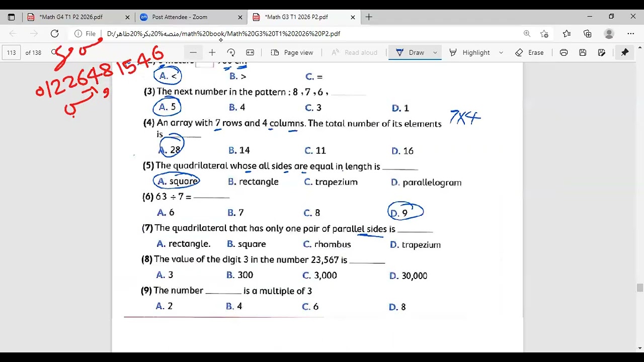Click answer 'C. 3,000' in question 8
644x362 pixels.
[319, 276]
